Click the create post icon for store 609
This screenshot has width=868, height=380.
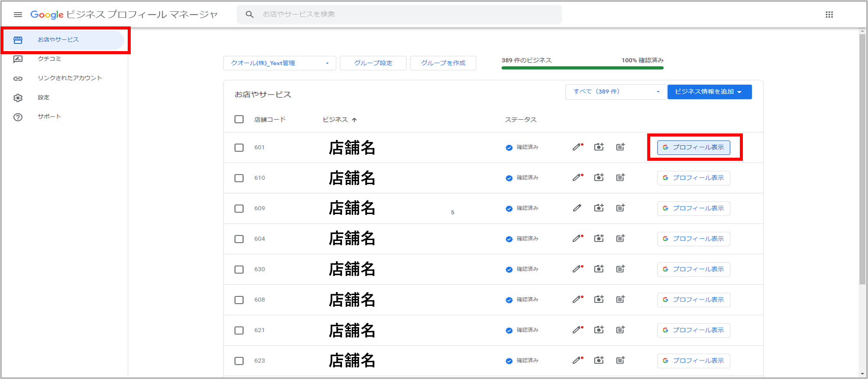[x=620, y=208]
